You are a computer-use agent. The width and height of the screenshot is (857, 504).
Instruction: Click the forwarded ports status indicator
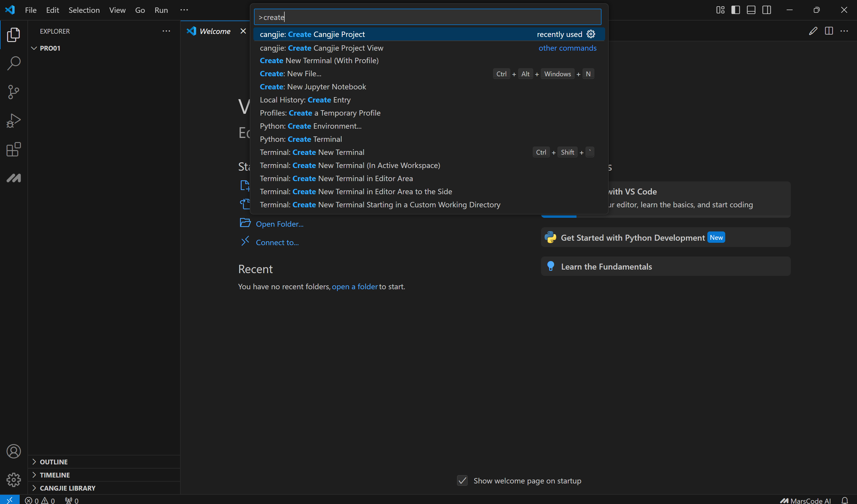(72, 500)
